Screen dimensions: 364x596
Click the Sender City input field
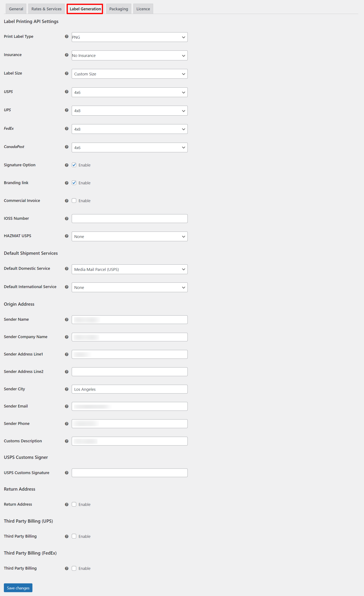130,389
